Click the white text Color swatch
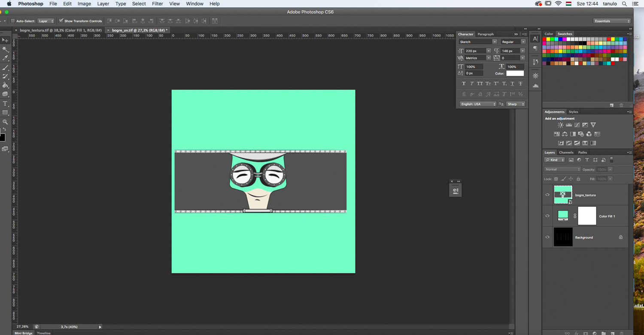This screenshot has height=335, width=644. click(515, 73)
